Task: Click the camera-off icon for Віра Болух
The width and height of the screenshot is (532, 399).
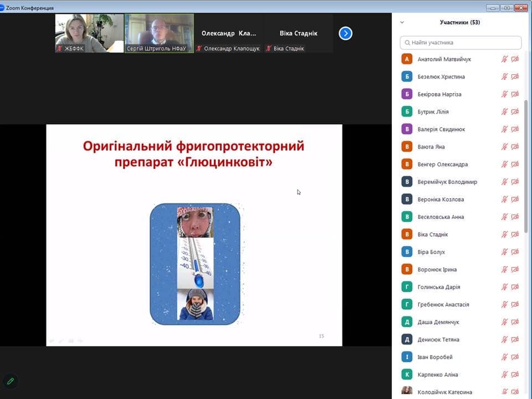Action: point(515,252)
